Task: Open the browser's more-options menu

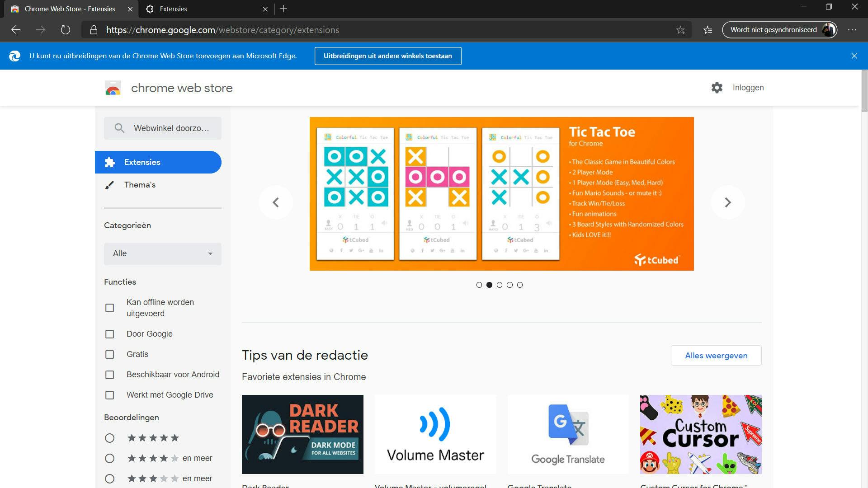Action: click(853, 30)
